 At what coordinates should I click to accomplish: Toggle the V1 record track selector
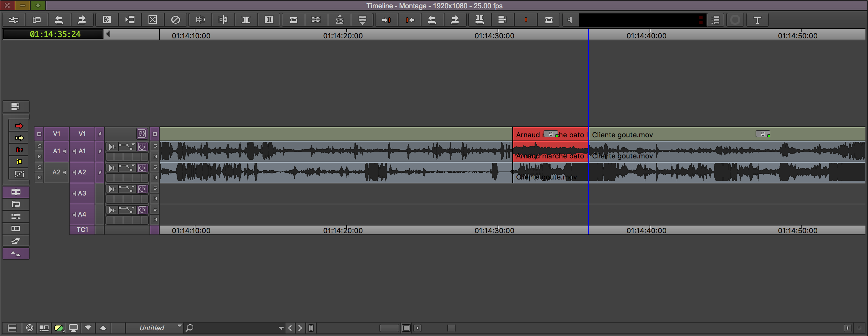point(82,134)
